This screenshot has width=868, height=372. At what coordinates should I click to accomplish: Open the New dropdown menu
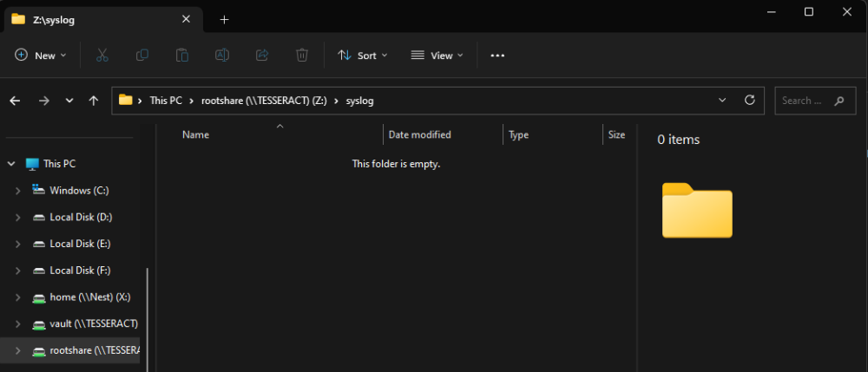[41, 55]
